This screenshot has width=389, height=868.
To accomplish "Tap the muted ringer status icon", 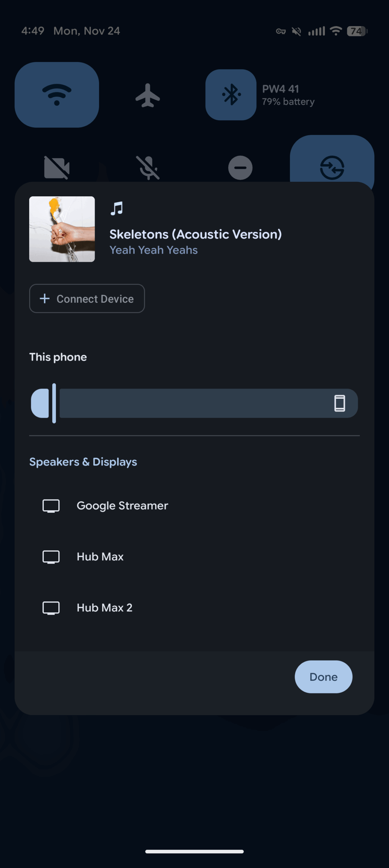I will (x=296, y=32).
